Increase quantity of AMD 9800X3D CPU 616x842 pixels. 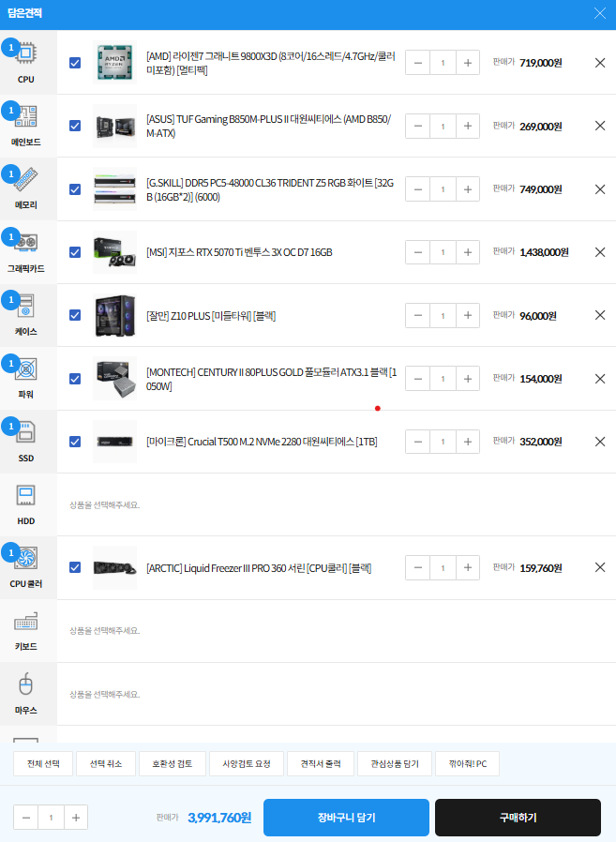468,63
